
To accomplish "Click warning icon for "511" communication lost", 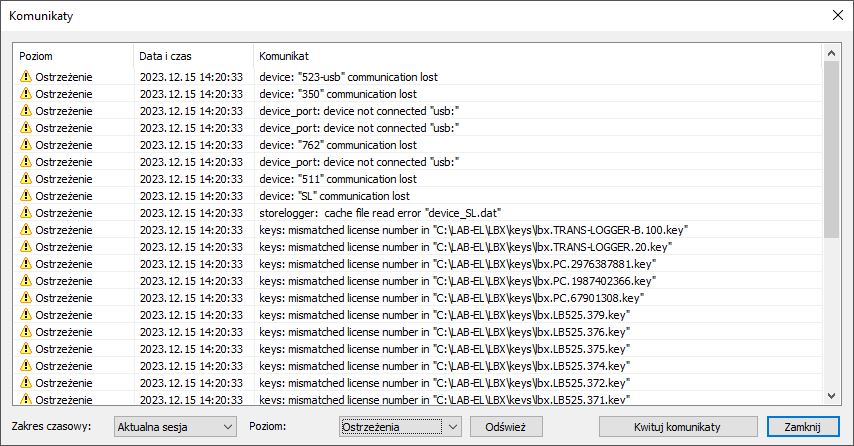I will (x=26, y=178).
